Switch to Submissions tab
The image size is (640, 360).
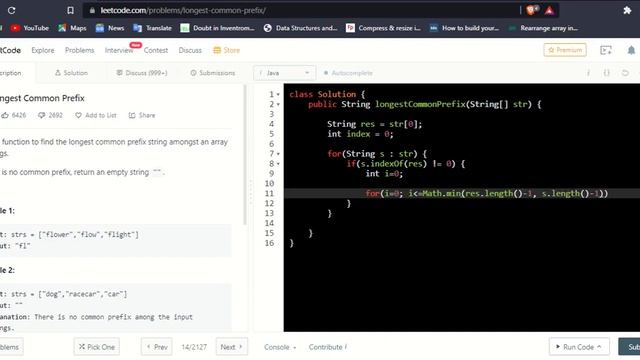[213, 73]
